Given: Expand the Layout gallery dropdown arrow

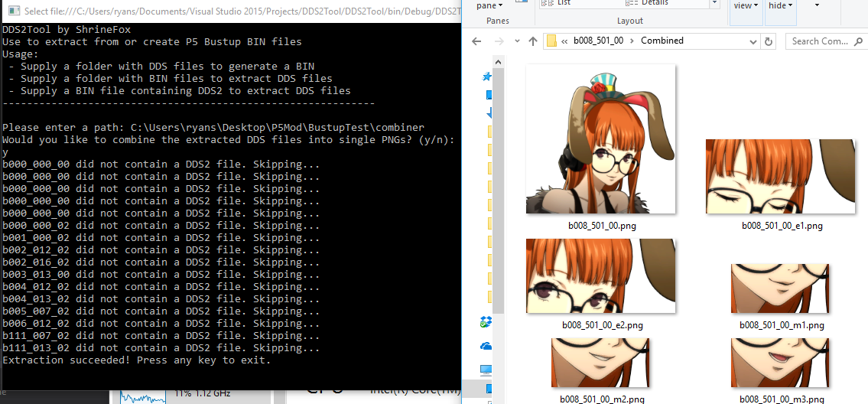Looking at the screenshot, I should pyautogui.click(x=714, y=3).
